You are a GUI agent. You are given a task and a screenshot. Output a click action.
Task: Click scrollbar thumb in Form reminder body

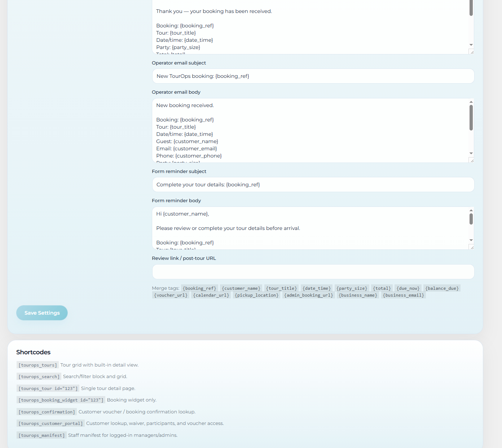(471, 219)
